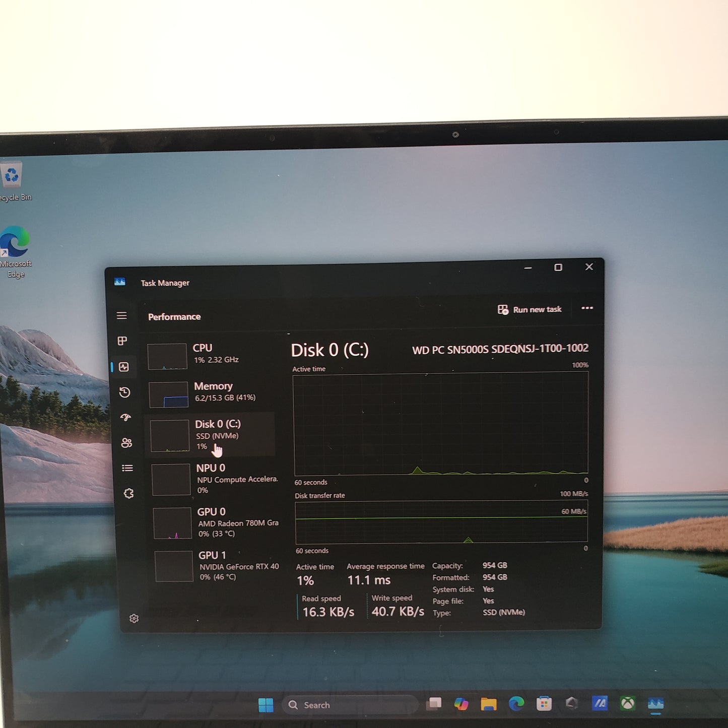
Task: Click the WD PC SN5000S model name text
Action: [500, 349]
